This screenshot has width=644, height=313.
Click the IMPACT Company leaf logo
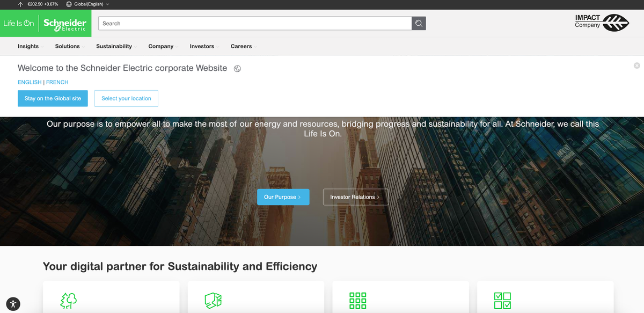(602, 22)
